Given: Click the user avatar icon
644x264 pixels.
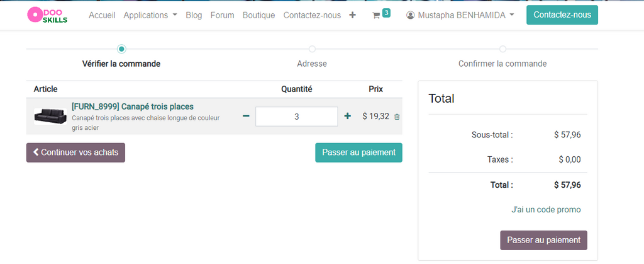Looking at the screenshot, I should pyautogui.click(x=411, y=15).
